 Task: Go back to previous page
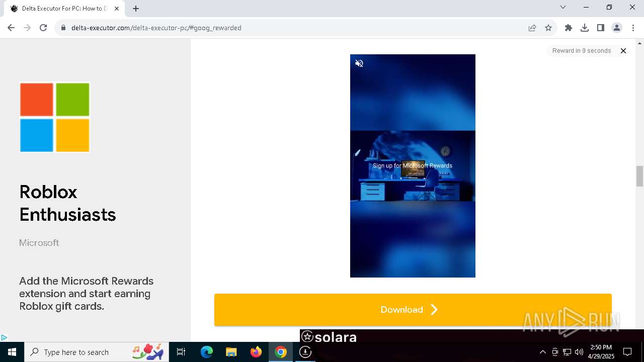pyautogui.click(x=11, y=28)
